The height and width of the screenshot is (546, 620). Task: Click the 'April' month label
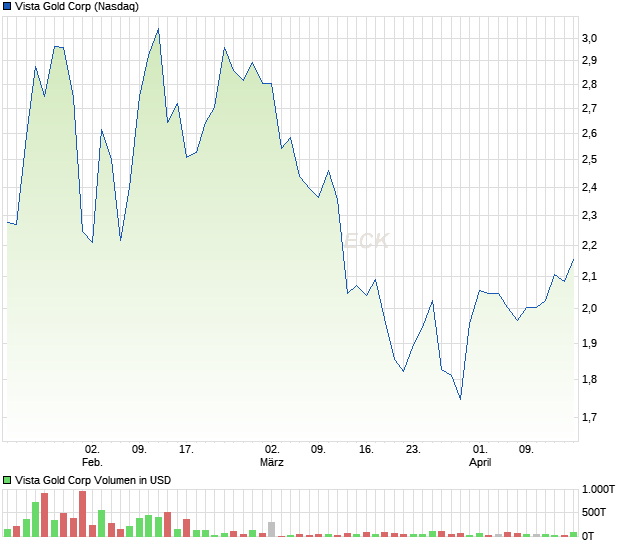pyautogui.click(x=480, y=462)
